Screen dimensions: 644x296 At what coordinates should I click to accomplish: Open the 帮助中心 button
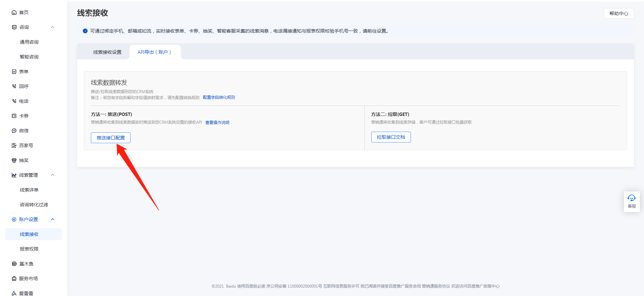pyautogui.click(x=619, y=13)
